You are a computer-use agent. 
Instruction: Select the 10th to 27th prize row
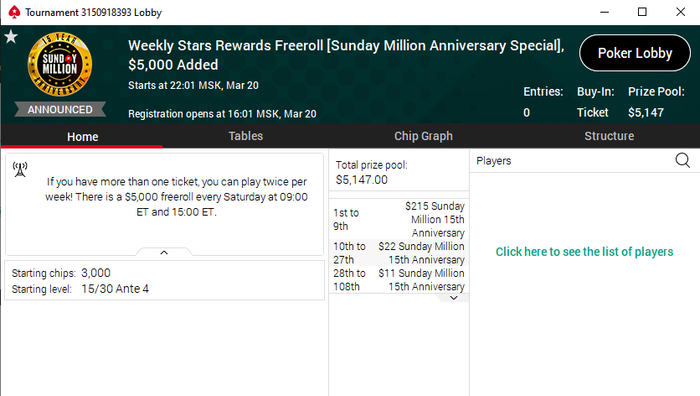pos(399,253)
